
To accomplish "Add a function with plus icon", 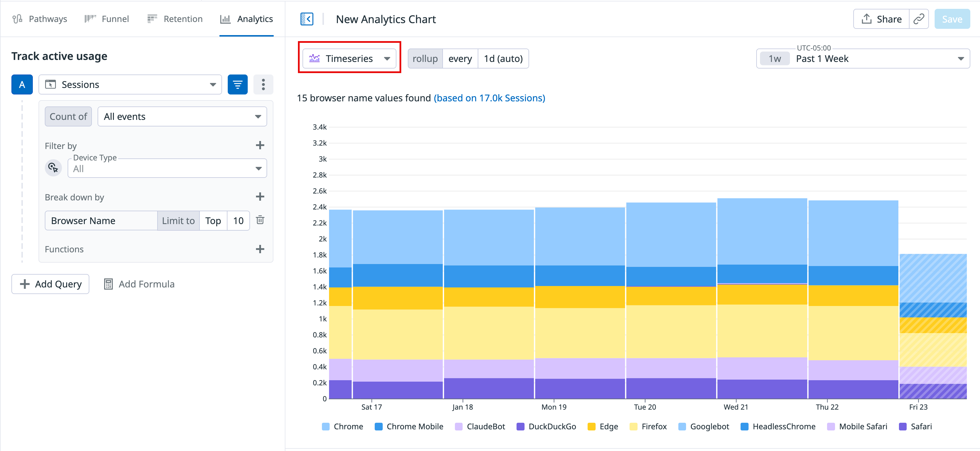I will coord(260,249).
